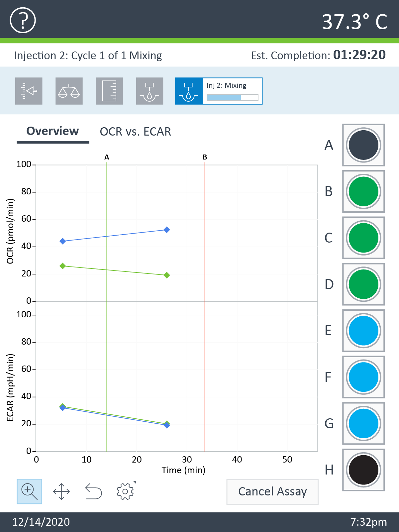The height and width of the screenshot is (532, 399).
Task: Toggle well row A dark button
Action: [363, 145]
